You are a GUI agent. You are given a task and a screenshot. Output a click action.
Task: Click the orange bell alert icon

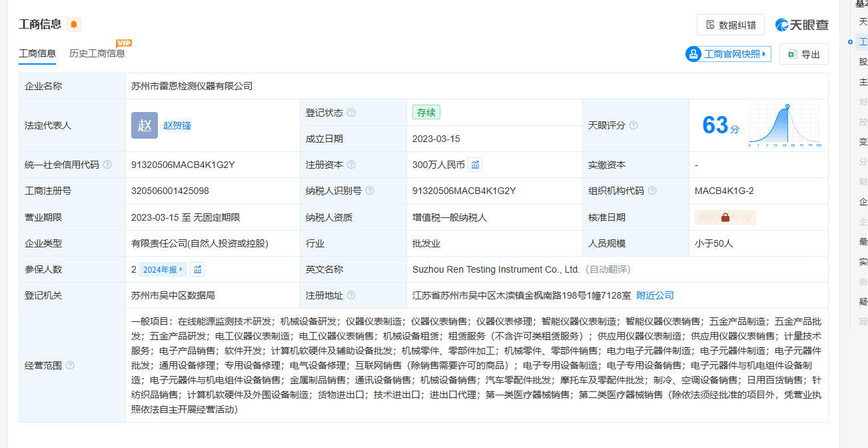[x=74, y=25]
